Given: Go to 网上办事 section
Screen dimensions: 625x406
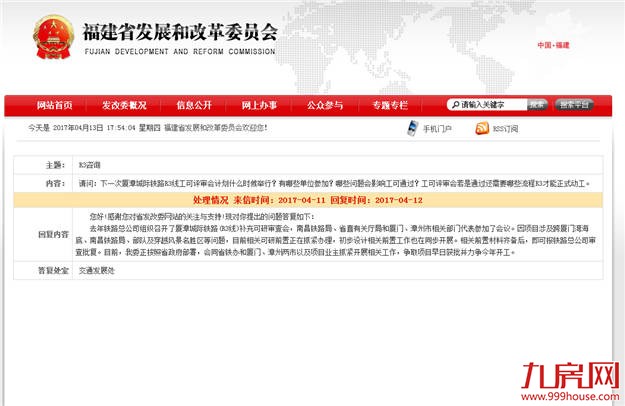Looking at the screenshot, I should pos(259,105).
